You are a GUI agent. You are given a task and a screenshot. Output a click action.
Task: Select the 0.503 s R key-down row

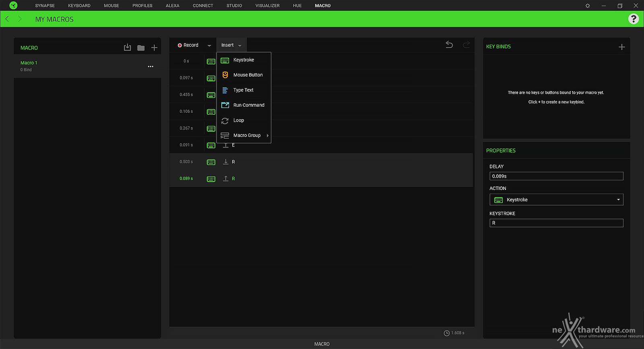(x=321, y=162)
